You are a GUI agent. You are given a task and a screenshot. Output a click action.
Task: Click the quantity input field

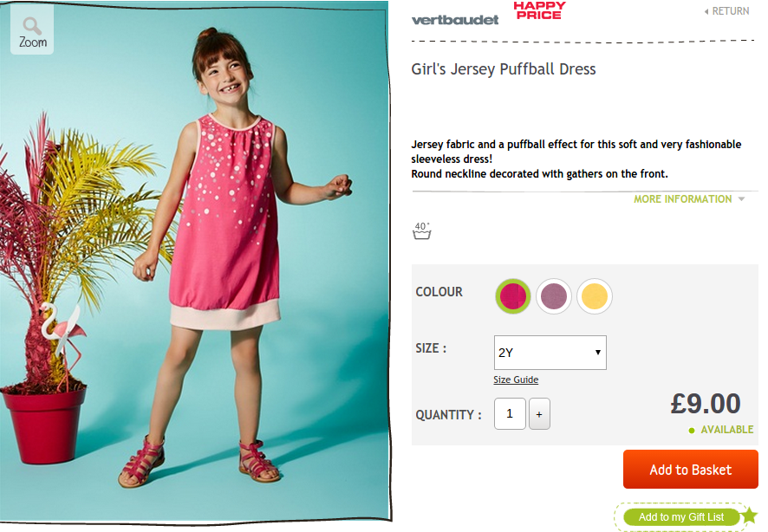(x=510, y=414)
